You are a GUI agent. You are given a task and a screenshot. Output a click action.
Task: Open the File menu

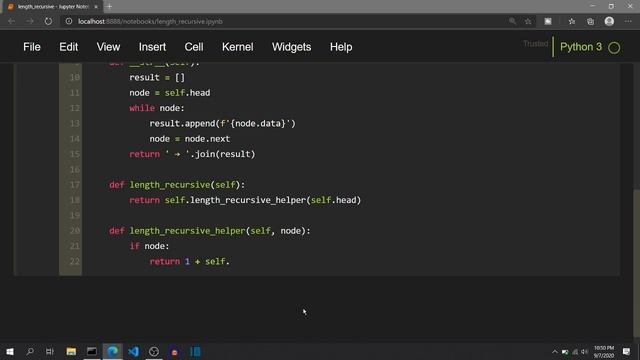tap(32, 47)
